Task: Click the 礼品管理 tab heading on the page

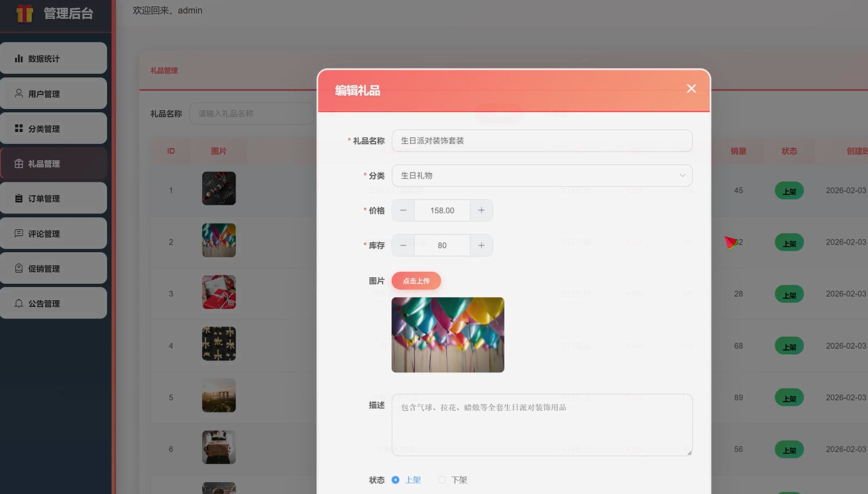Action: 164,70
